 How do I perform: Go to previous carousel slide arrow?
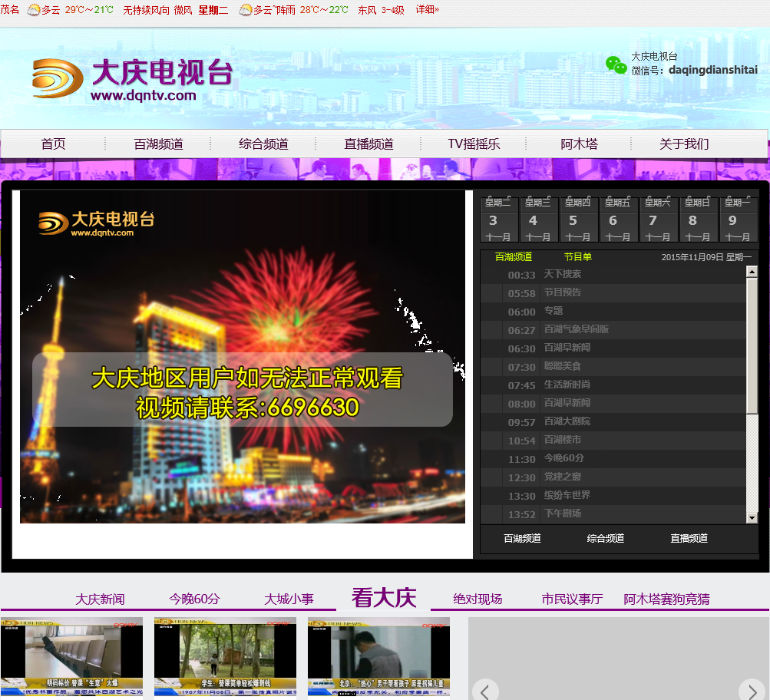coord(485,691)
